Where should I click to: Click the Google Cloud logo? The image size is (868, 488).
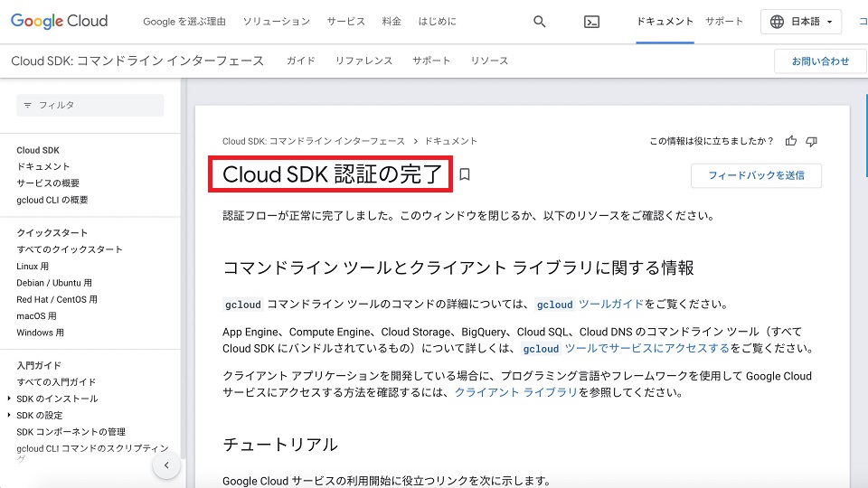(x=60, y=22)
